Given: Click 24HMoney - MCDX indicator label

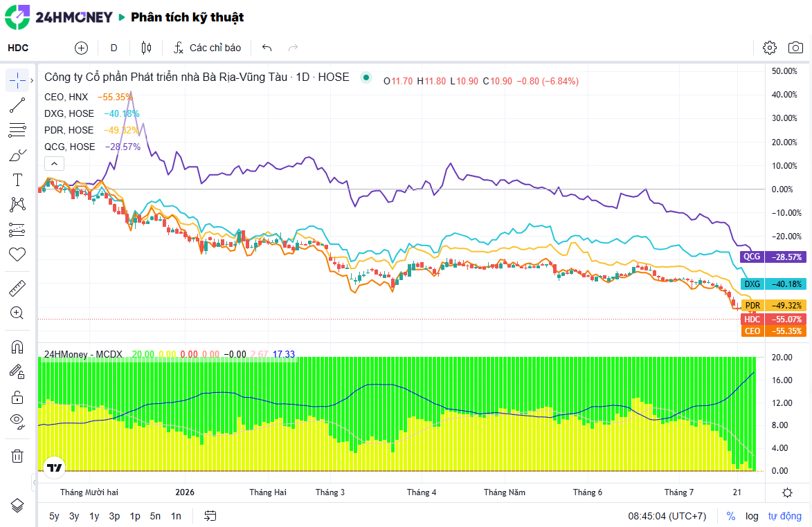Looking at the screenshot, I should point(83,354).
